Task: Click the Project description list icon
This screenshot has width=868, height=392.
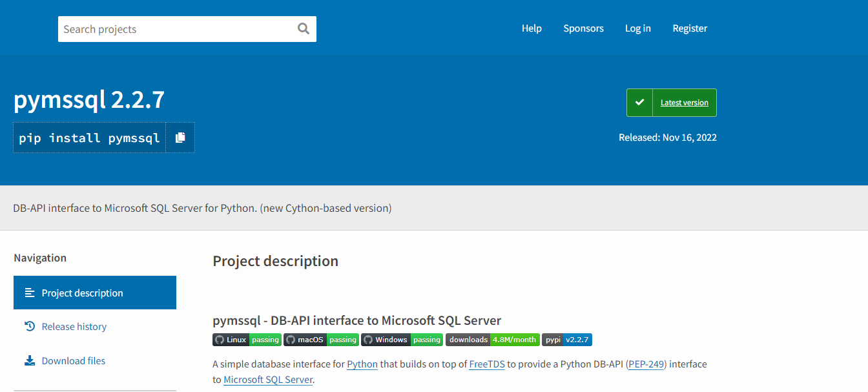Action: [x=30, y=293]
